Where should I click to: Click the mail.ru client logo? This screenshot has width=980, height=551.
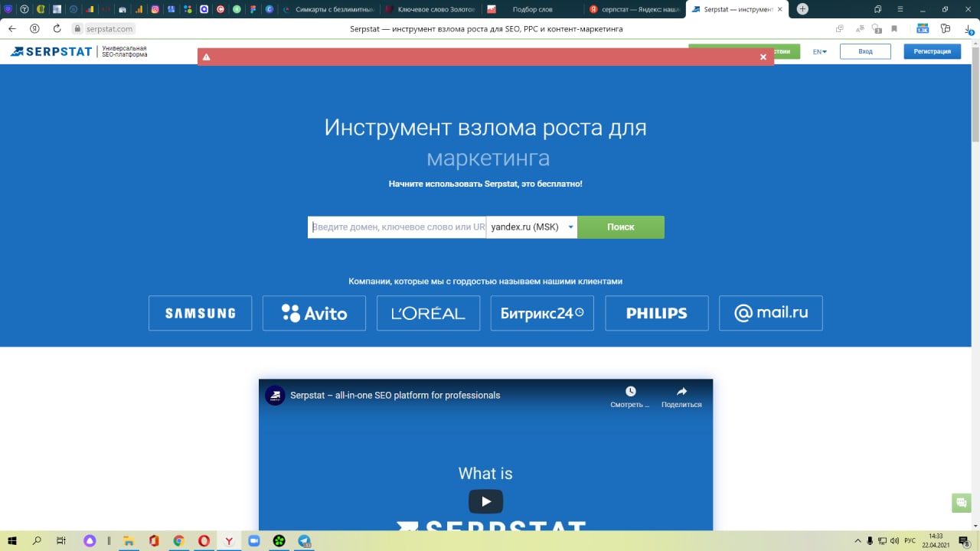pyautogui.click(x=770, y=313)
